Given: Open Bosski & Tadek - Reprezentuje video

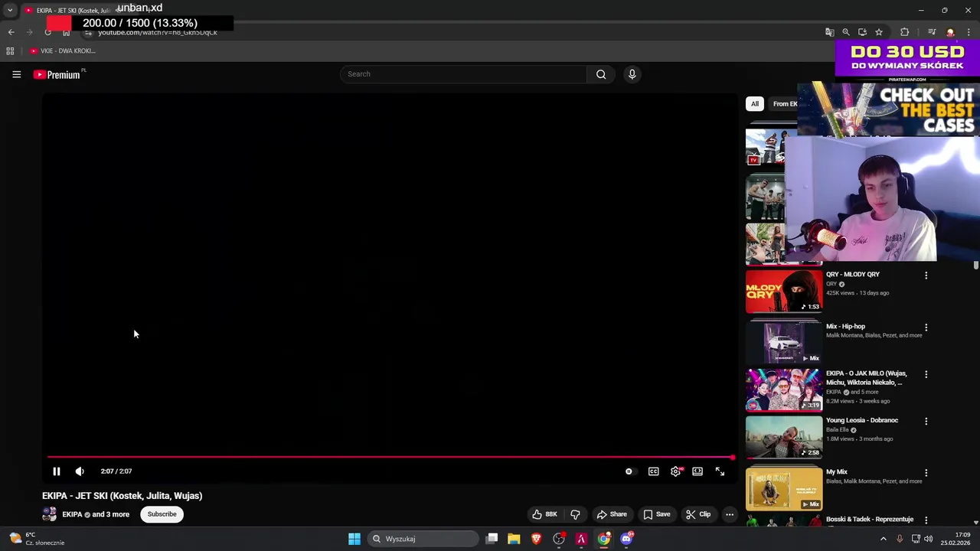Looking at the screenshot, I should point(870,520).
